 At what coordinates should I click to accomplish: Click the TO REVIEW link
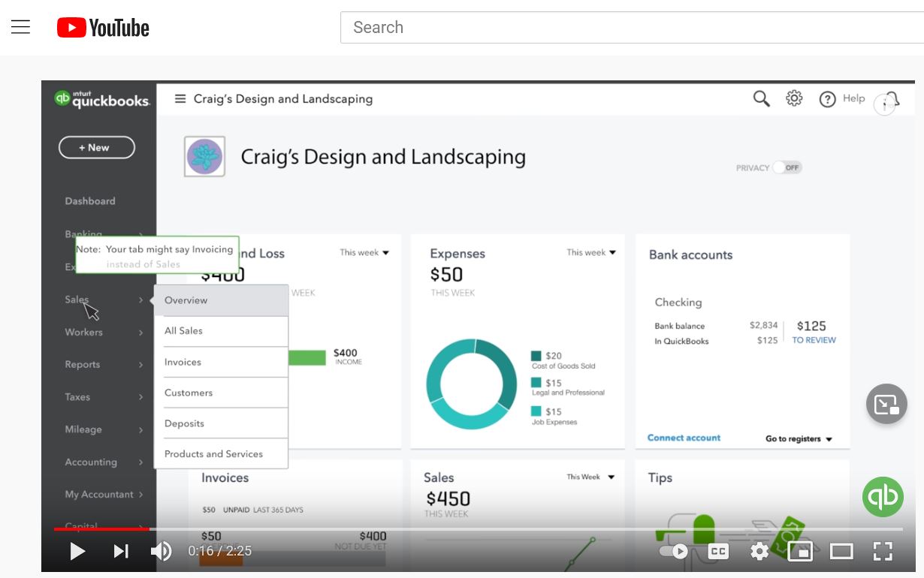(x=814, y=340)
